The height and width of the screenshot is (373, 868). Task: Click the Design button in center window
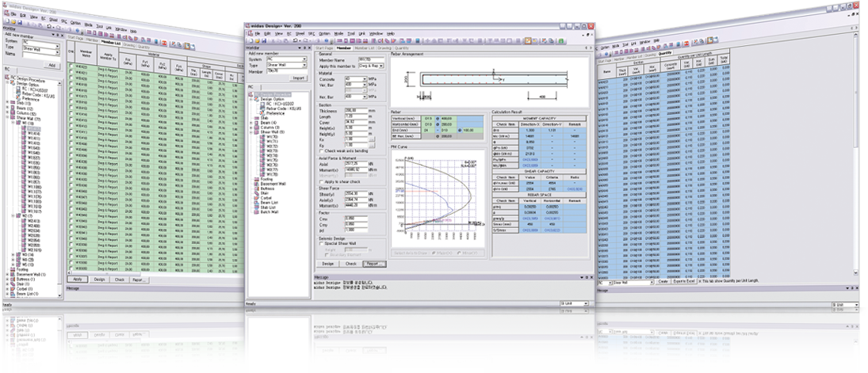327,264
